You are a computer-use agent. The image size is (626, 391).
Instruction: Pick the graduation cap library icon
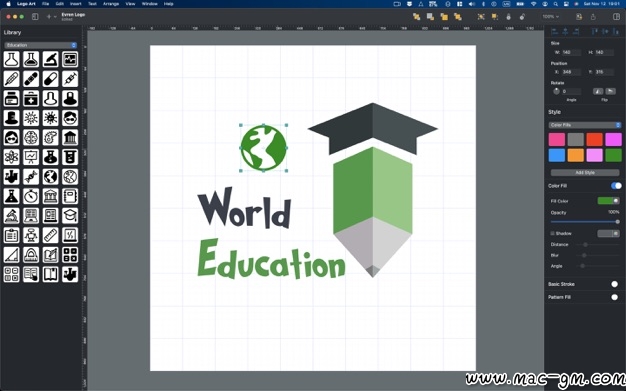pos(70,216)
